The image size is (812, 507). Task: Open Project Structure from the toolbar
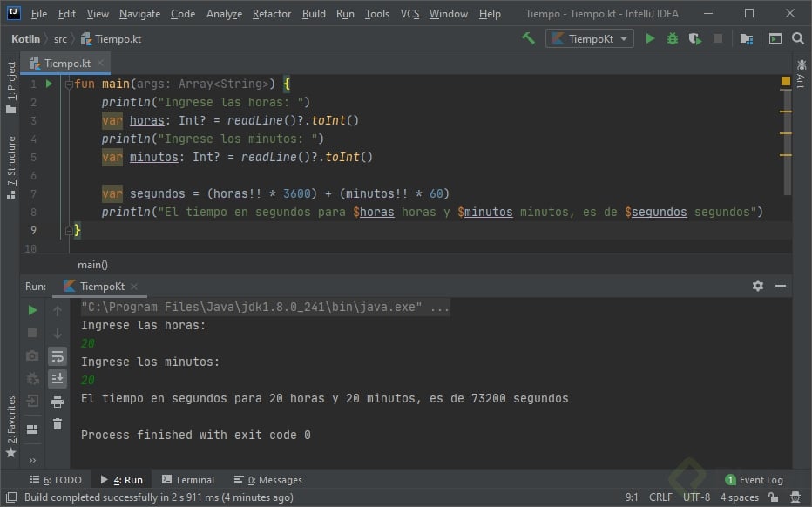pos(747,38)
